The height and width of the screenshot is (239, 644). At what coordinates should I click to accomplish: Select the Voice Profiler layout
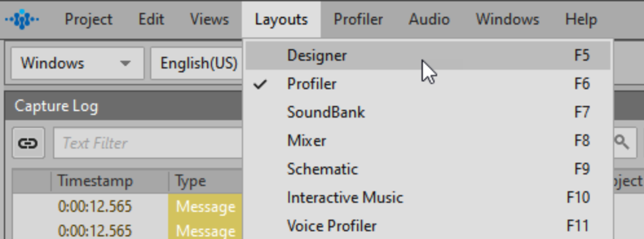pos(427,225)
